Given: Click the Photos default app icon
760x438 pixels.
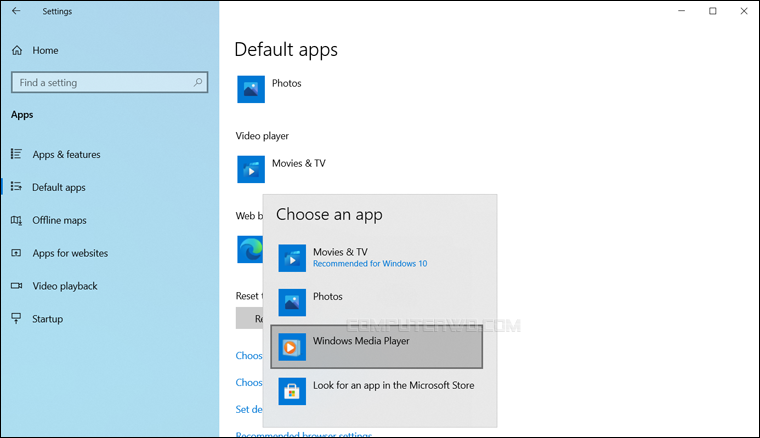Looking at the screenshot, I should coord(251,89).
